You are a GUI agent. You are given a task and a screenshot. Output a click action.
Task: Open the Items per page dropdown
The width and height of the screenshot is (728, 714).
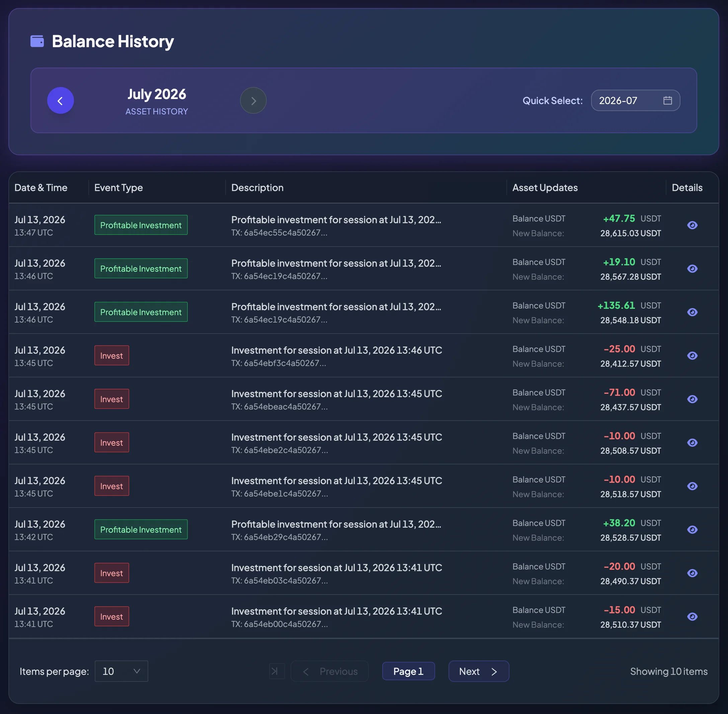tap(121, 671)
